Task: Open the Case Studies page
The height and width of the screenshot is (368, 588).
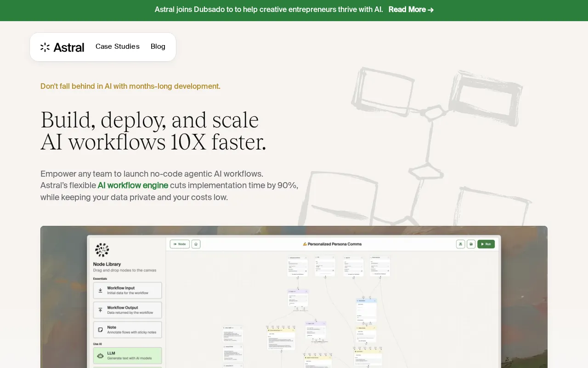Action: (x=118, y=46)
